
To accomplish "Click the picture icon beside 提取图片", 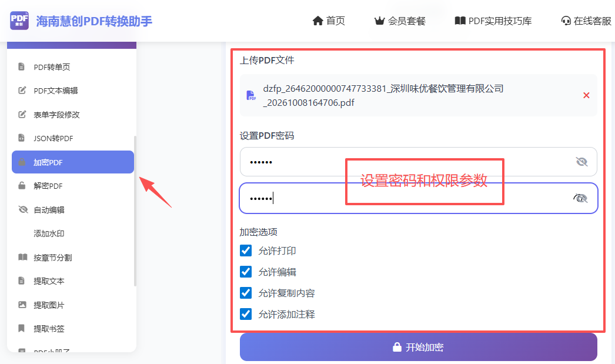I will (x=22, y=305).
